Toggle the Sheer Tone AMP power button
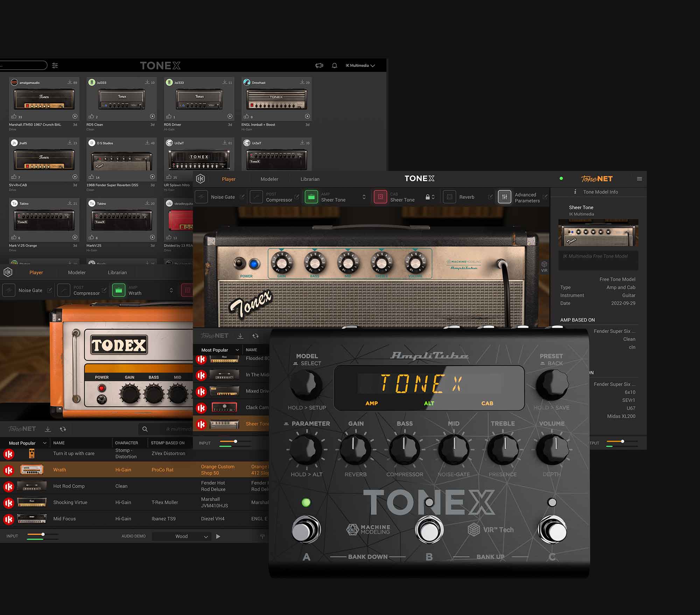 311,197
